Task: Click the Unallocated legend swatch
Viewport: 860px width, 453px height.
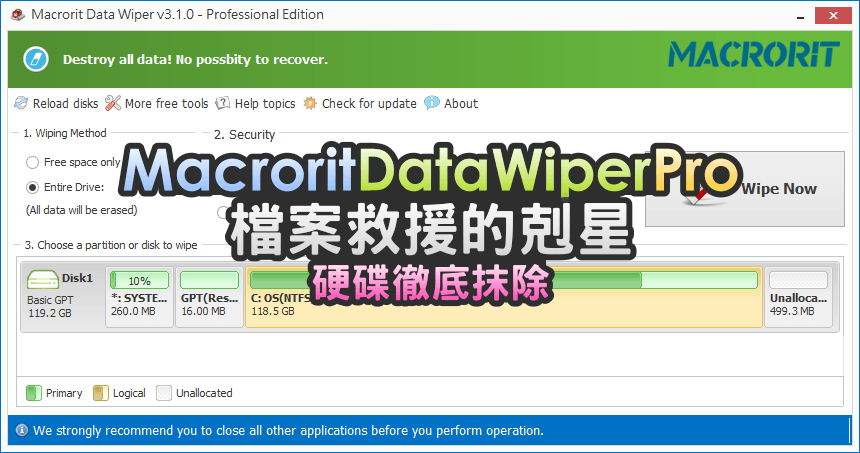Action: pos(164,393)
